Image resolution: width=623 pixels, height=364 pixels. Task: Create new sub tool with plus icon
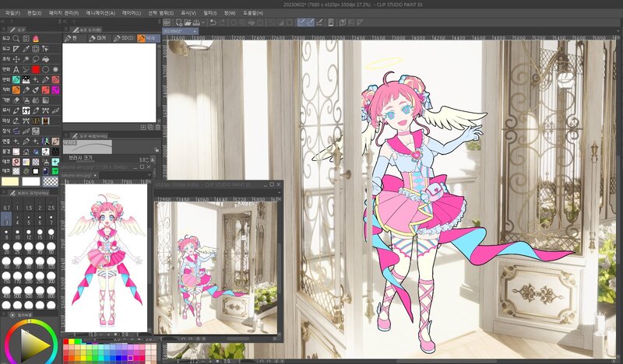click(x=143, y=128)
